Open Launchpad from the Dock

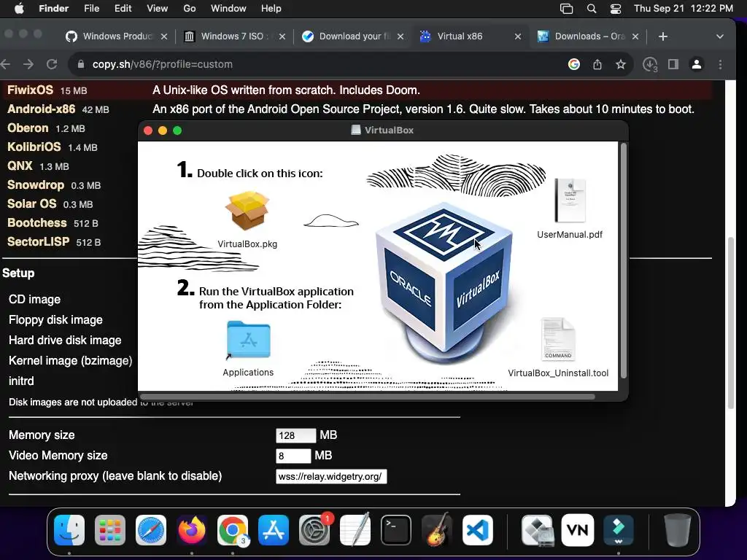pos(110,530)
